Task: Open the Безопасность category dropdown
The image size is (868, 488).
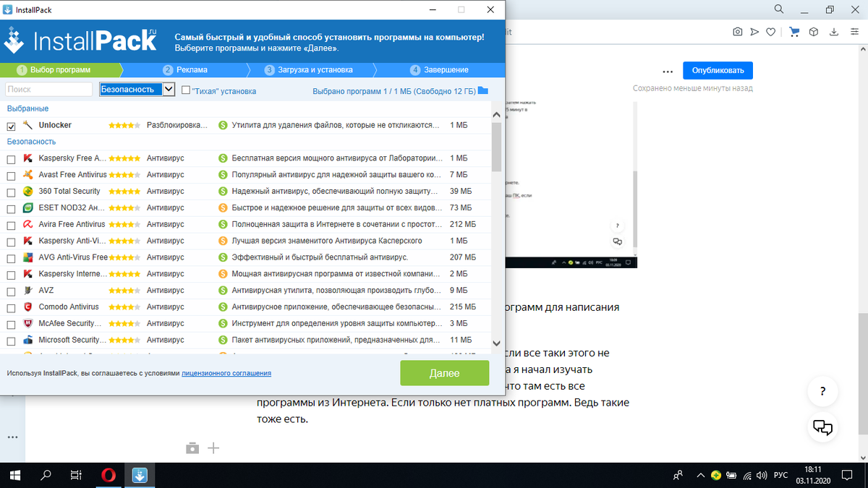Action: click(x=137, y=89)
